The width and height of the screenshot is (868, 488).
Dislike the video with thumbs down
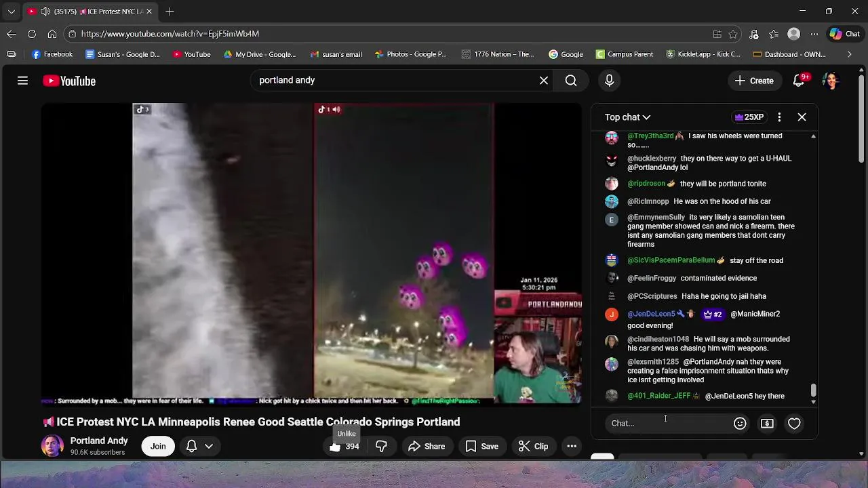click(381, 446)
